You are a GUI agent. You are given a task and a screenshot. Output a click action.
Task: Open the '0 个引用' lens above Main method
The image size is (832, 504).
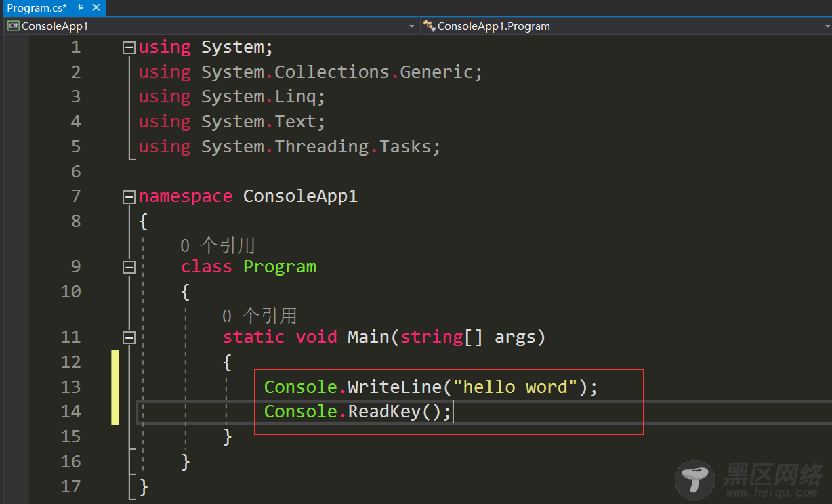[x=259, y=316]
